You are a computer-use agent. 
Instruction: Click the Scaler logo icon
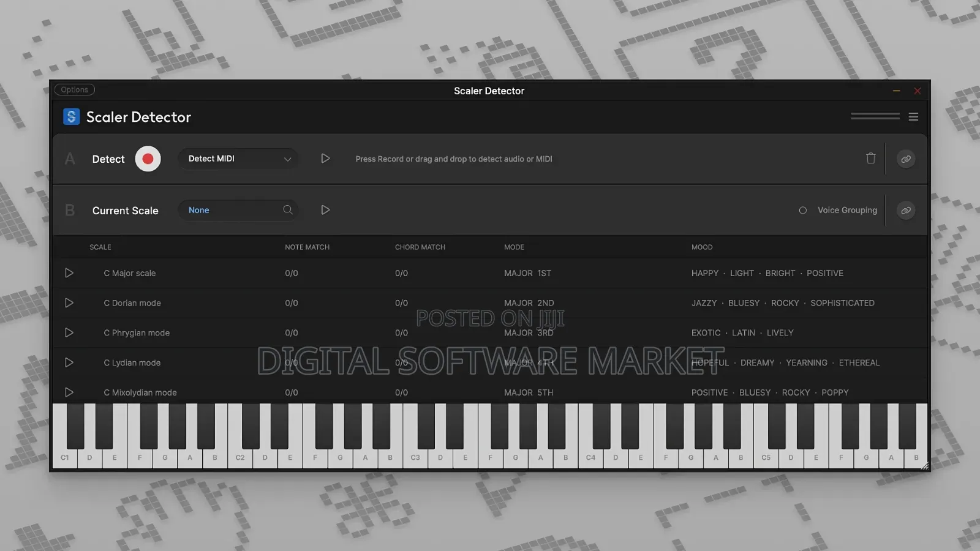[72, 116]
